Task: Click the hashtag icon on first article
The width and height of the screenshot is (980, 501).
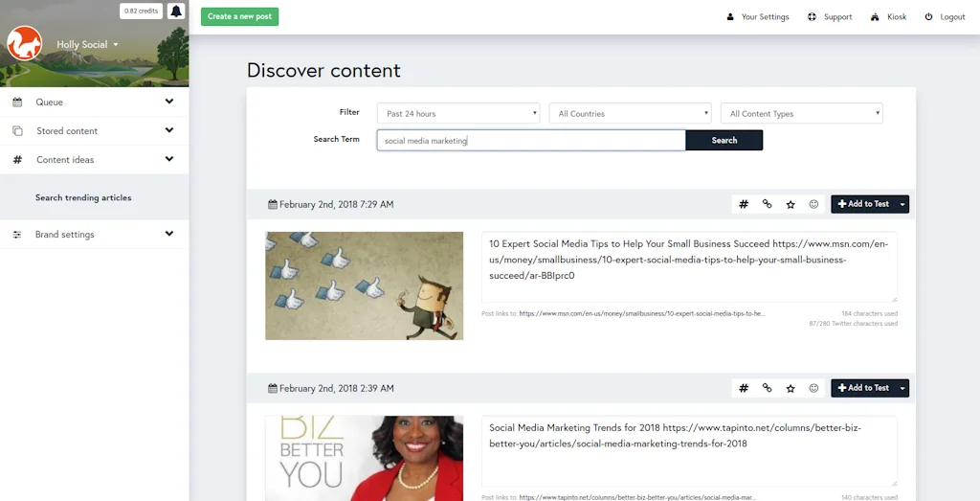Action: click(744, 204)
